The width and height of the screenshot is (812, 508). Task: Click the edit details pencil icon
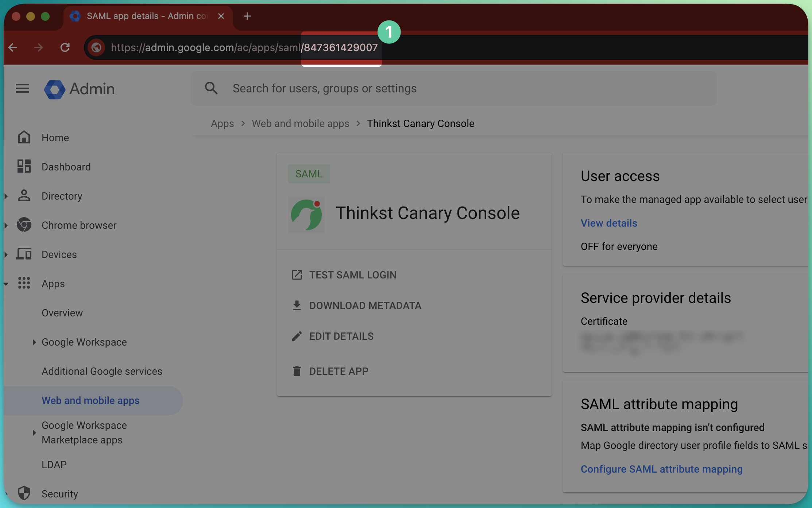(x=297, y=336)
